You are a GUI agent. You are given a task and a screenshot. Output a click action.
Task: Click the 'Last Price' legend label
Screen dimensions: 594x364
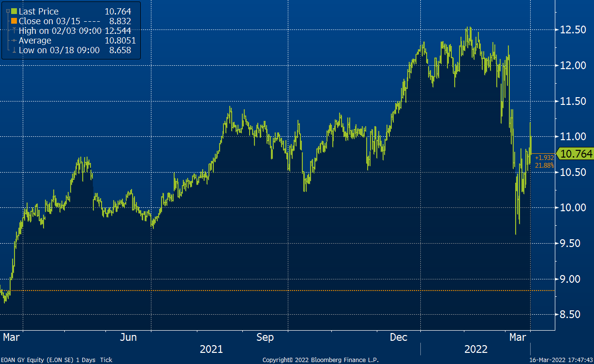pos(38,11)
